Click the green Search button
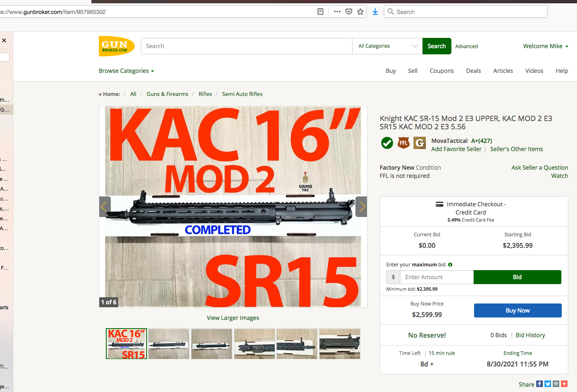Viewport: 577px width, 392px height. 437,46
